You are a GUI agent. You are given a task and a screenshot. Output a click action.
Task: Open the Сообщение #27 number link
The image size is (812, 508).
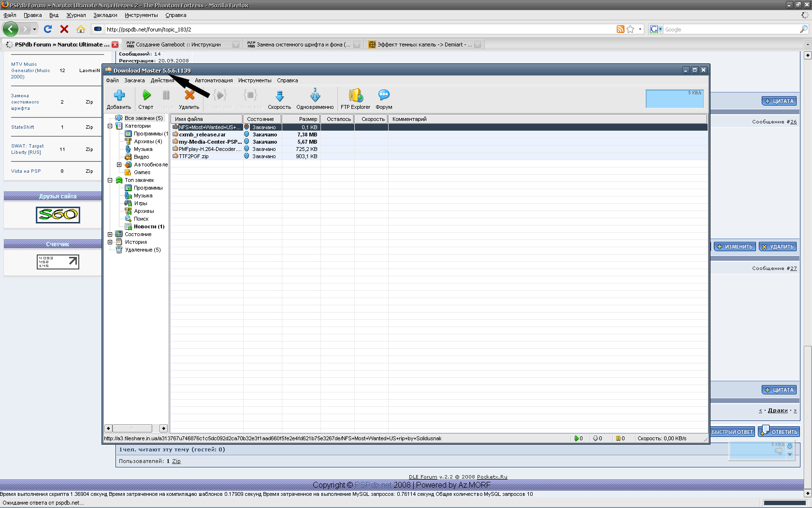point(794,268)
